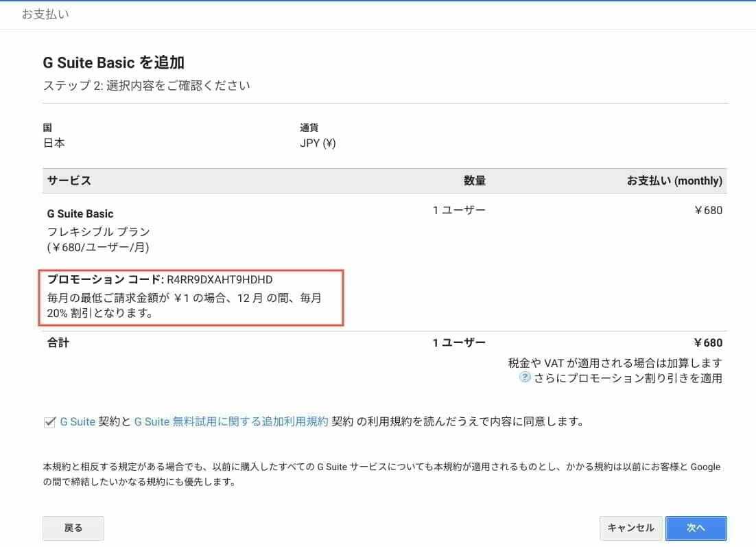Click the サービス column header

click(69, 181)
